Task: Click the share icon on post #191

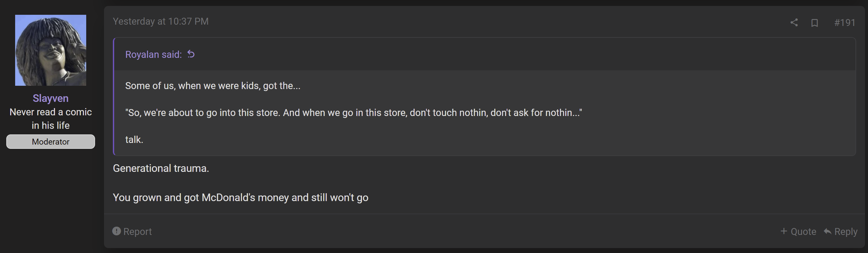Action: click(x=794, y=23)
